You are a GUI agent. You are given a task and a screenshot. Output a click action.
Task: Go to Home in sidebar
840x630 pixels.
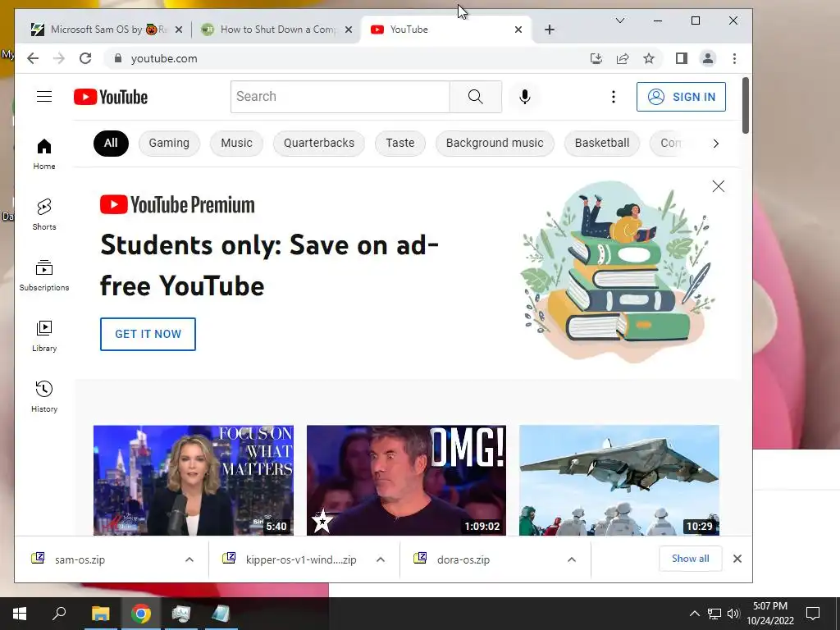44,154
